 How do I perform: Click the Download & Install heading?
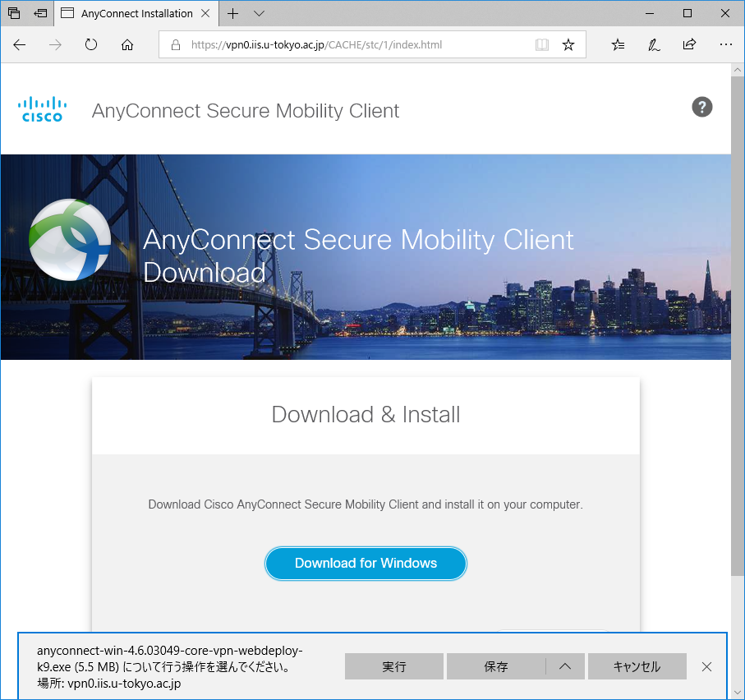pos(366,414)
